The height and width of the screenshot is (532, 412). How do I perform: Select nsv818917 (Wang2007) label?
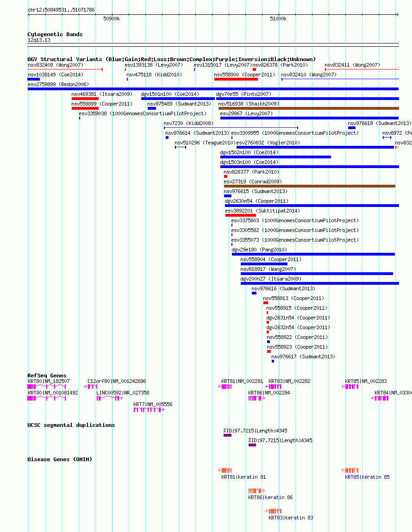268,269
